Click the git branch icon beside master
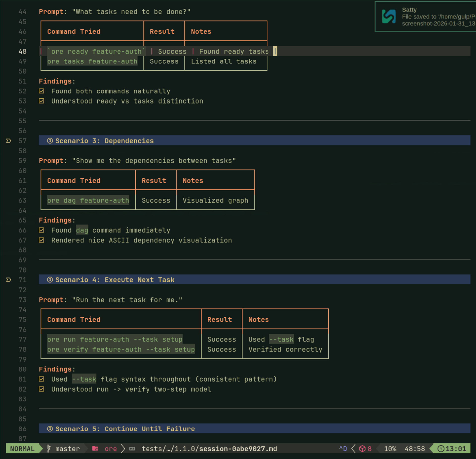The height and width of the screenshot is (459, 476). pyautogui.click(x=49, y=449)
